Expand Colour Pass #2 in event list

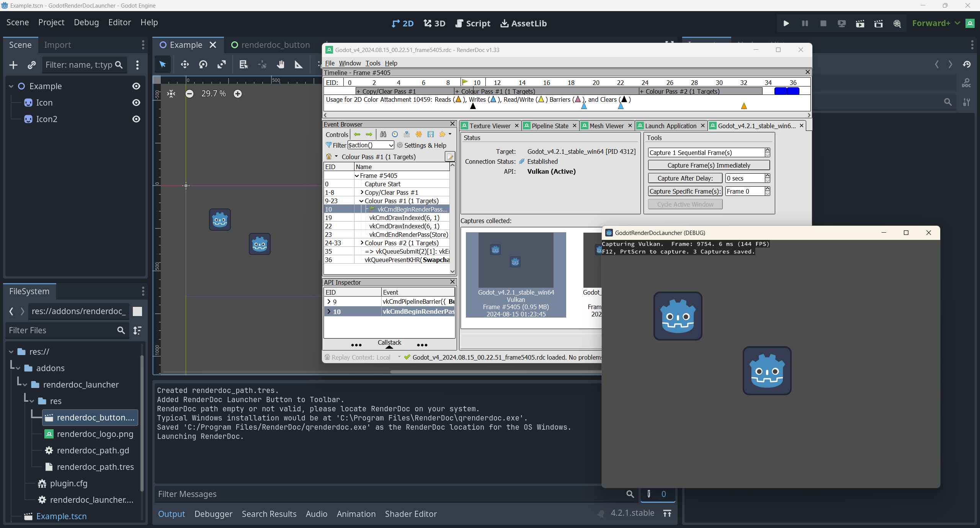point(362,243)
